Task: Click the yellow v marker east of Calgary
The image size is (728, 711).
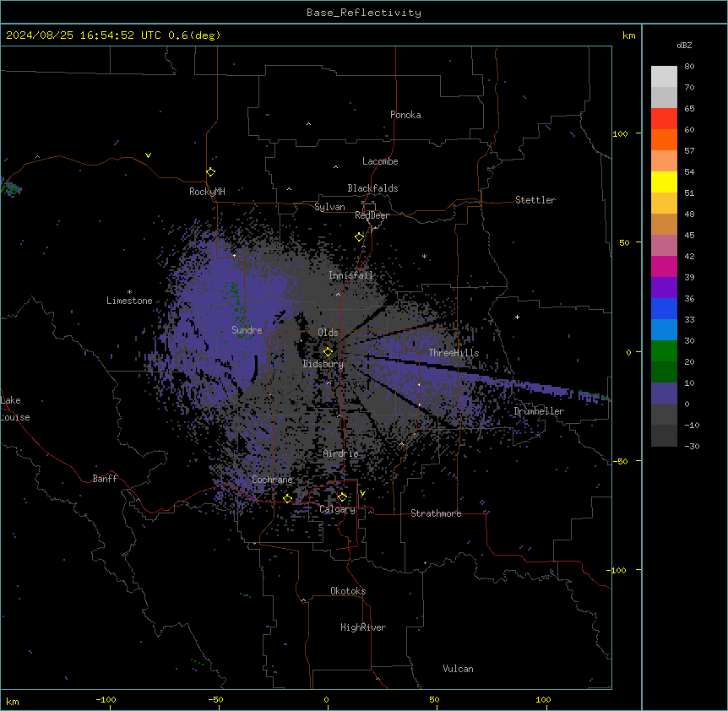Action: click(x=362, y=493)
